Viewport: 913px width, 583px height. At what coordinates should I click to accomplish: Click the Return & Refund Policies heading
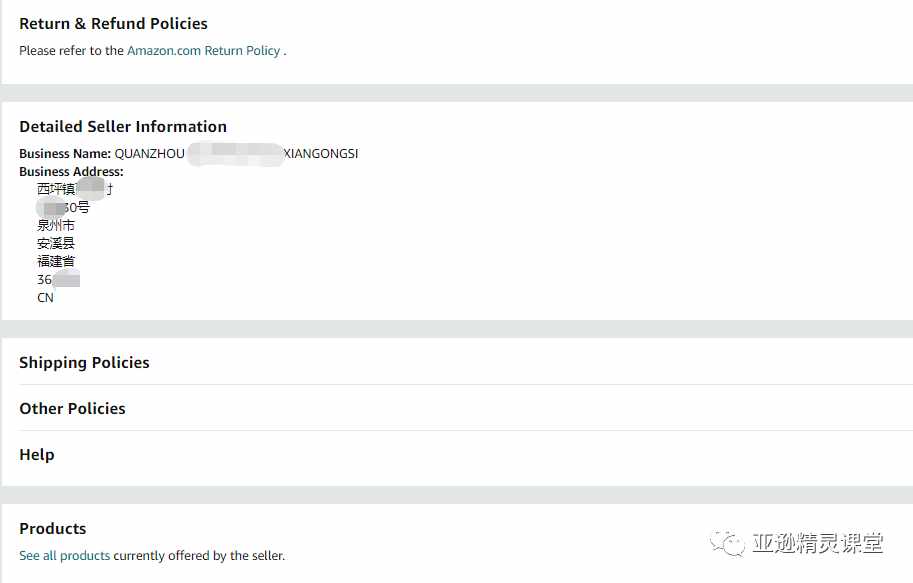click(x=114, y=23)
